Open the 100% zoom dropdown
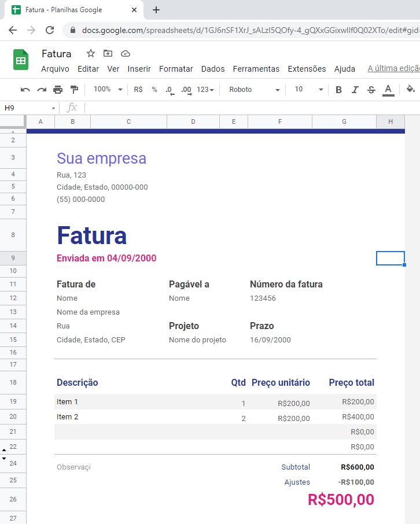Screen dimensions: 420x524 click(108, 90)
